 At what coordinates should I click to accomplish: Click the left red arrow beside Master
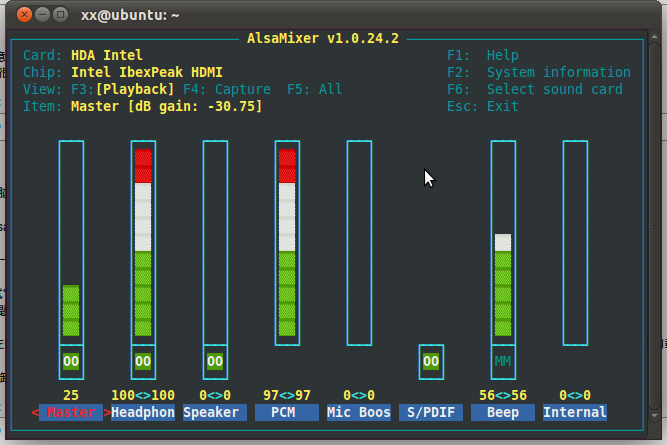tap(35, 412)
